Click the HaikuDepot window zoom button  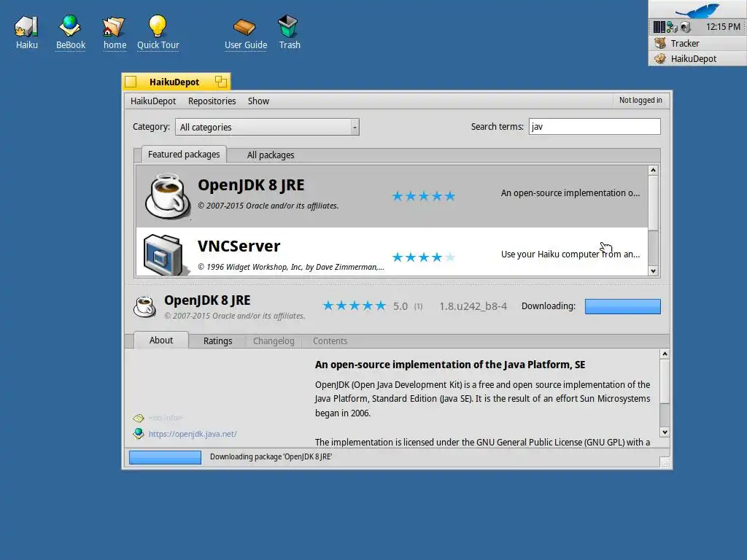pos(220,82)
